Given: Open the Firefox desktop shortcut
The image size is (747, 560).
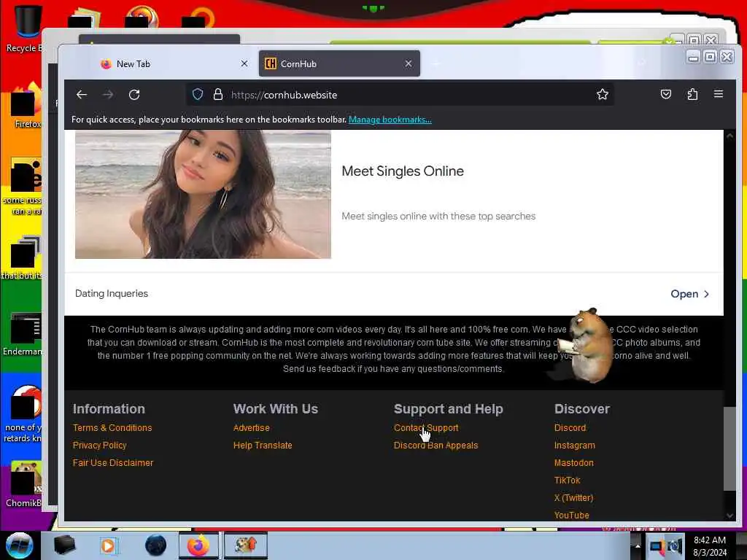Looking at the screenshot, I should 26,105.
